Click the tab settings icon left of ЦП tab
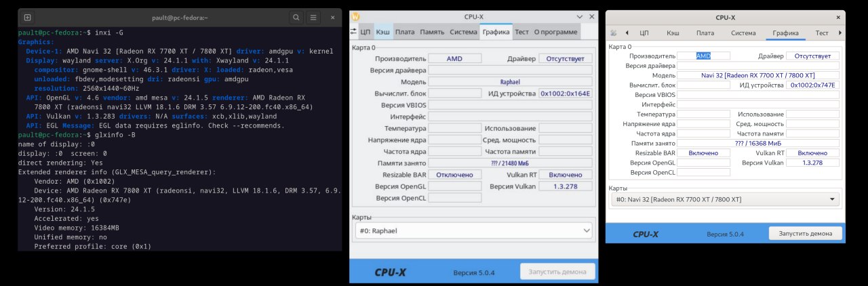 pos(353,31)
